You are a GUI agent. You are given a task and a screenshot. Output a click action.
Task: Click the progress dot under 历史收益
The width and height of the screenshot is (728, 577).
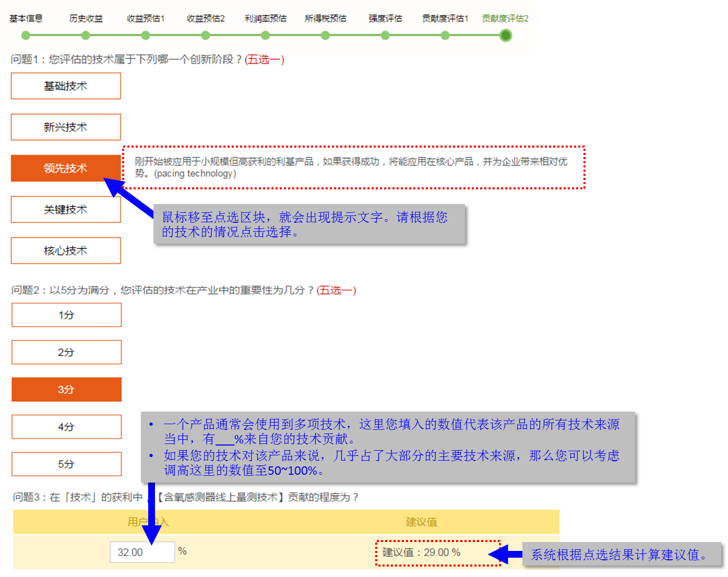(x=86, y=35)
